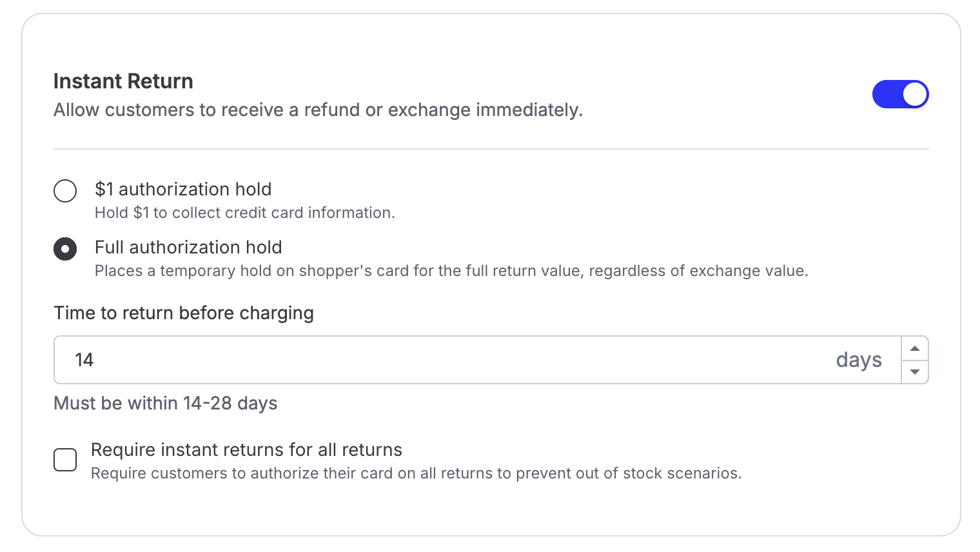Click the "Full authorization hold" label text
Image resolution: width=980 pixels, height=552 pixels.
(188, 247)
